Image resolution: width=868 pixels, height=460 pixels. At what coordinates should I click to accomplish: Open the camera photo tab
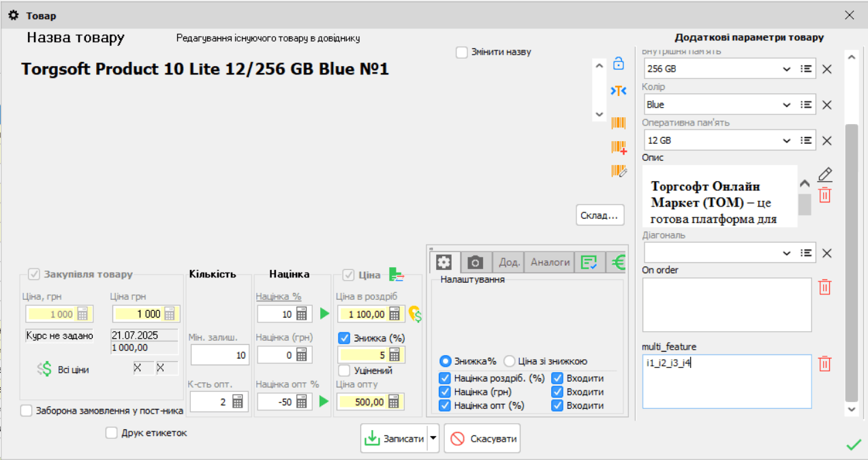(x=476, y=262)
